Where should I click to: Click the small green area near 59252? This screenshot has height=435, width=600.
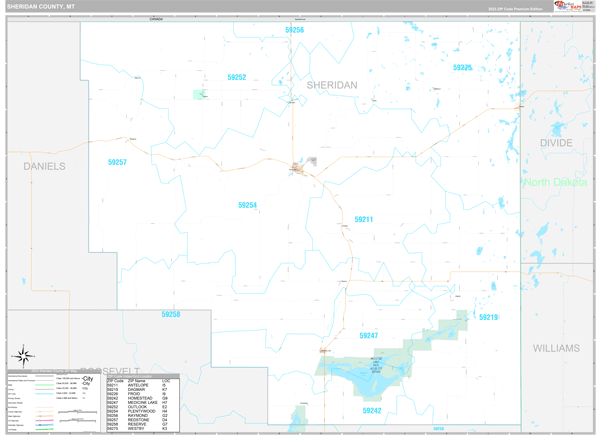(200, 95)
